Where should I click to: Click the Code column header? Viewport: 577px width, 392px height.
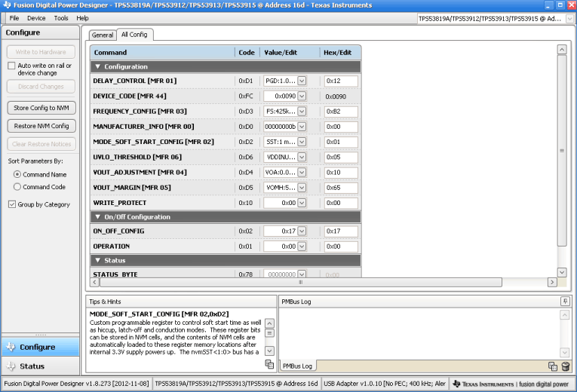pyautogui.click(x=247, y=53)
